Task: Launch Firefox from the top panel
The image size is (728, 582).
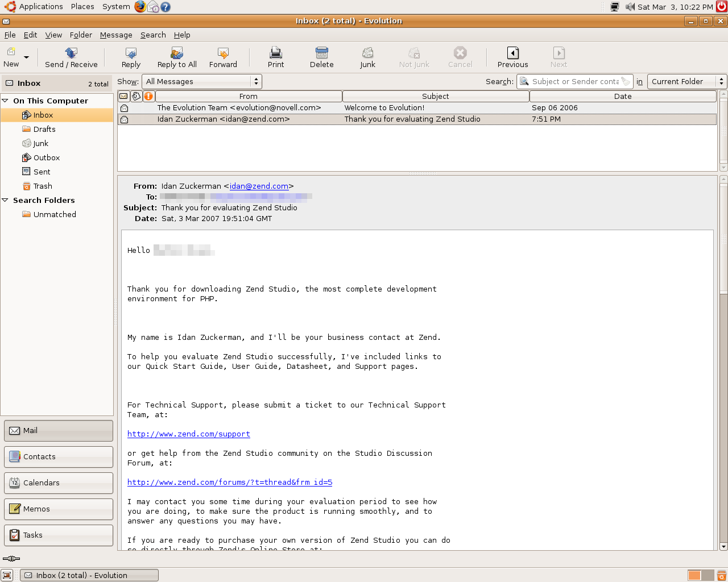Action: click(140, 7)
